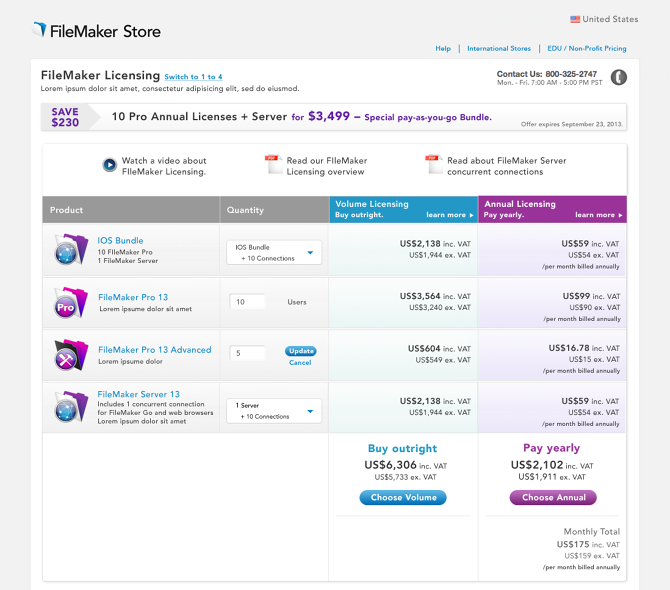Screen dimensions: 670x590
Task: Click the Update button
Action: [301, 351]
